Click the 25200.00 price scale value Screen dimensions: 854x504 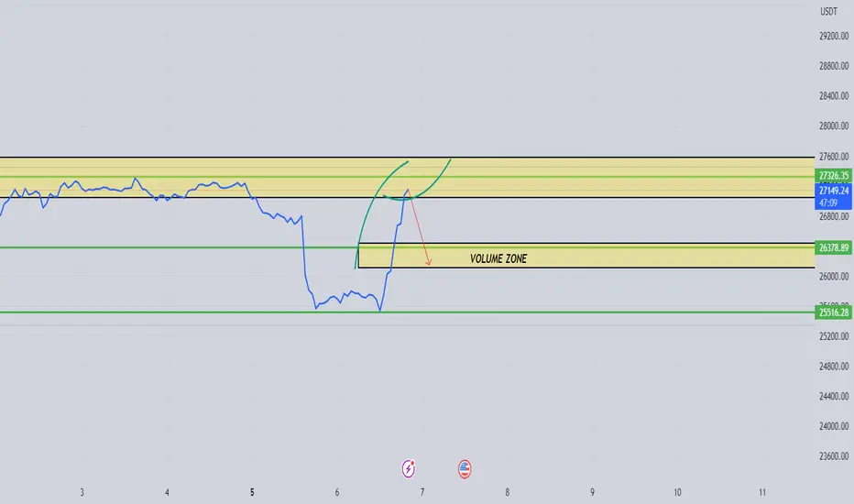[833, 336]
